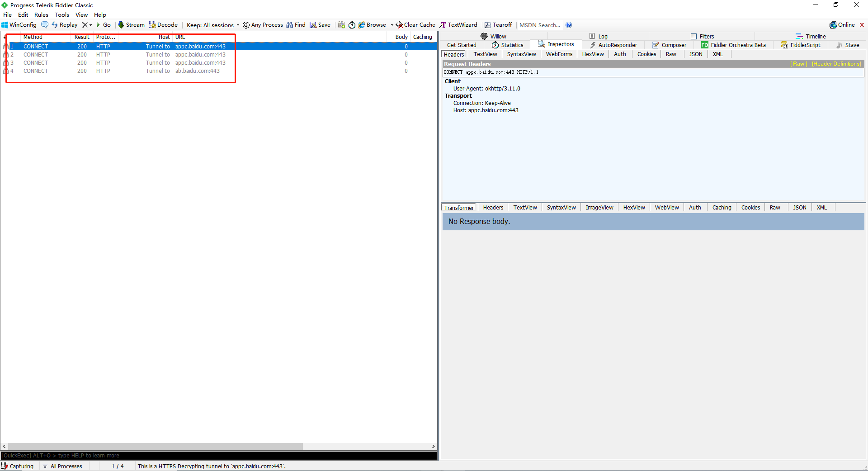
Task: Toggle Stream mode in toolbar
Action: point(131,25)
